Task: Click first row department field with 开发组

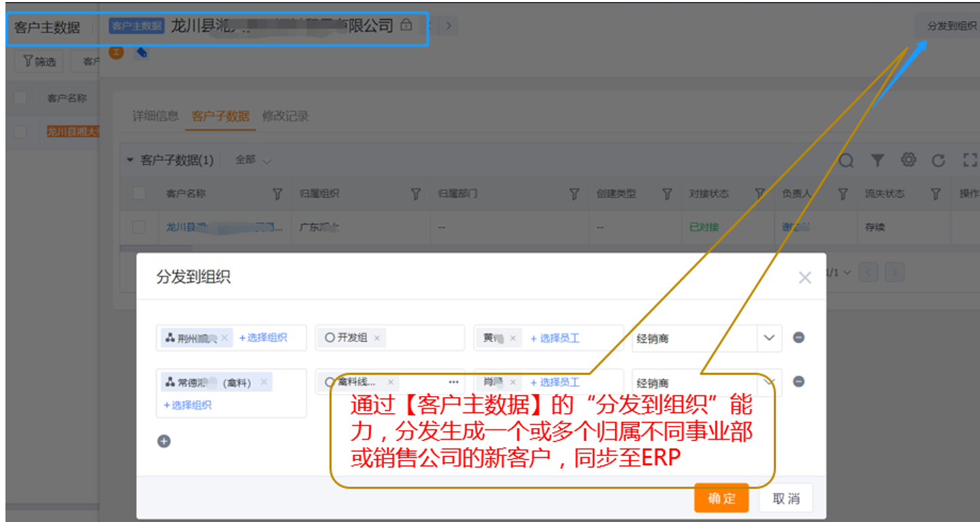Action: click(x=390, y=338)
